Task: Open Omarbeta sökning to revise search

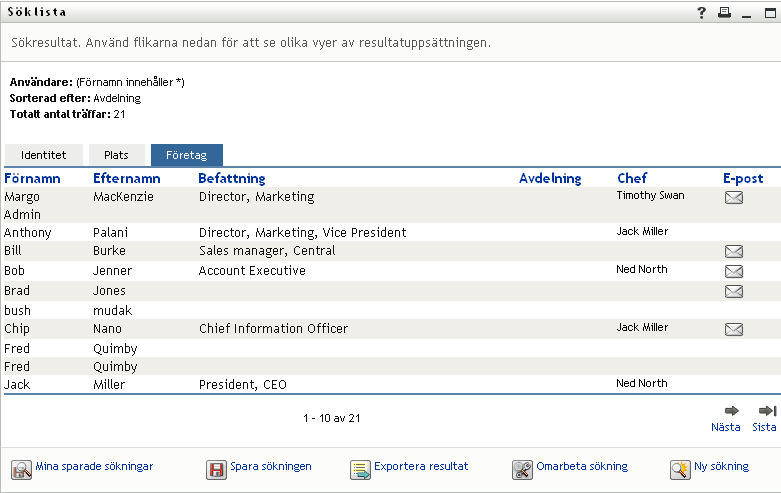Action: coord(582,466)
